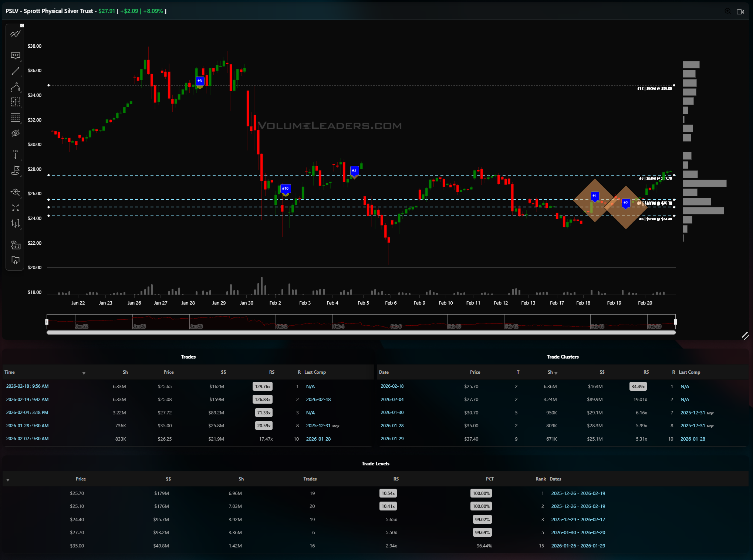Click the export upload folder icon
The image size is (753, 560).
click(x=15, y=260)
